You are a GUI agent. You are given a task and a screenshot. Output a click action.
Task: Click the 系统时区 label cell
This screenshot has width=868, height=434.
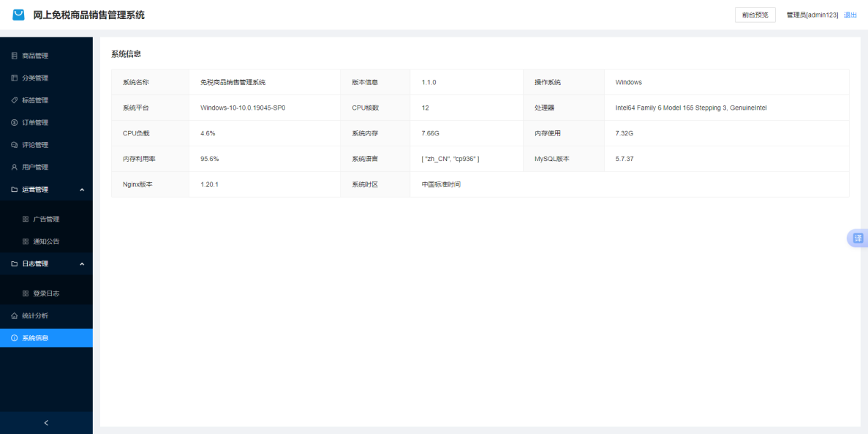pyautogui.click(x=375, y=184)
